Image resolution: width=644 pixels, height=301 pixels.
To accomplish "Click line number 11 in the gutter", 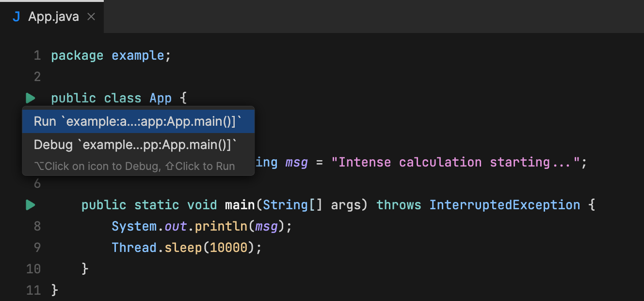I will pos(33,290).
